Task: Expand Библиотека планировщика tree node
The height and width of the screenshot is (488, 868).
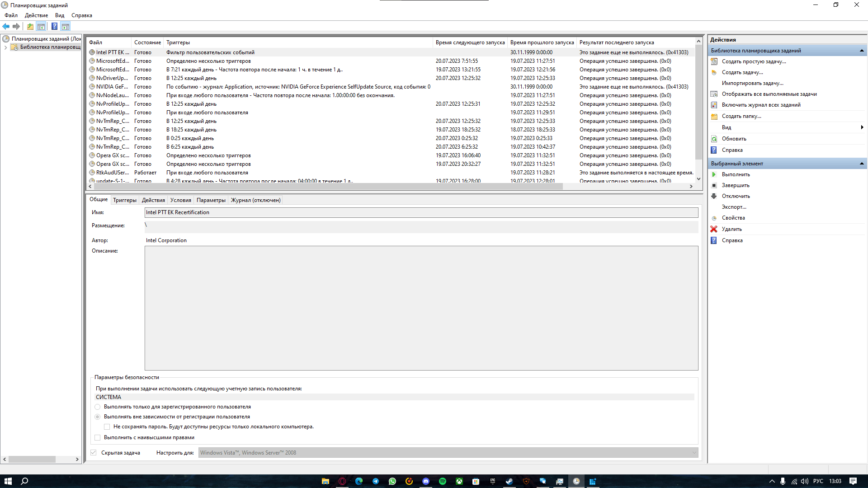Action: 5,47
